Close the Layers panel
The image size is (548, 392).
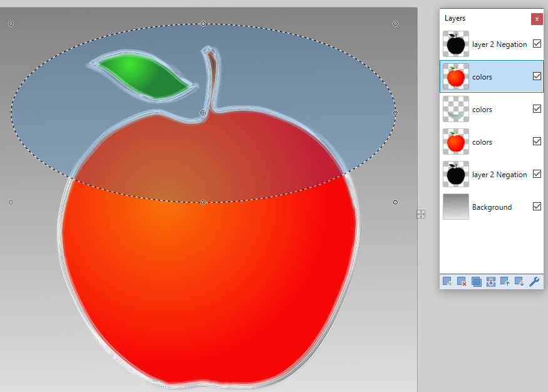pyautogui.click(x=537, y=19)
